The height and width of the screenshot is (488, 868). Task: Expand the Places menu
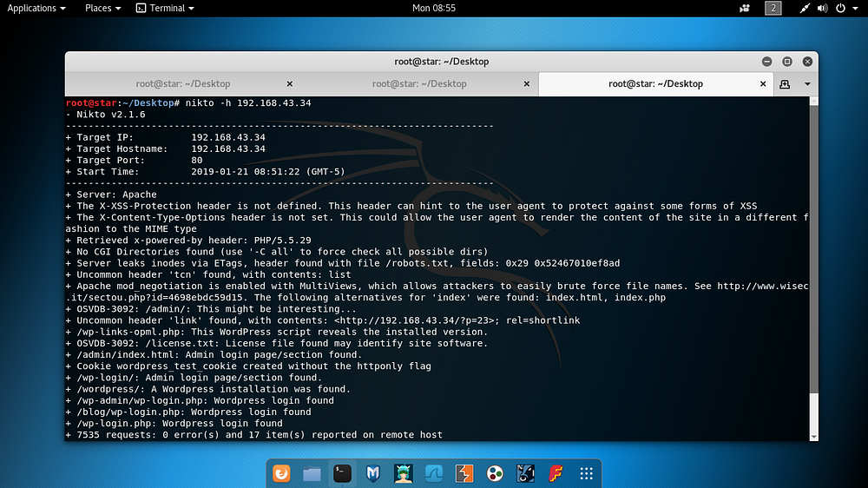point(102,8)
